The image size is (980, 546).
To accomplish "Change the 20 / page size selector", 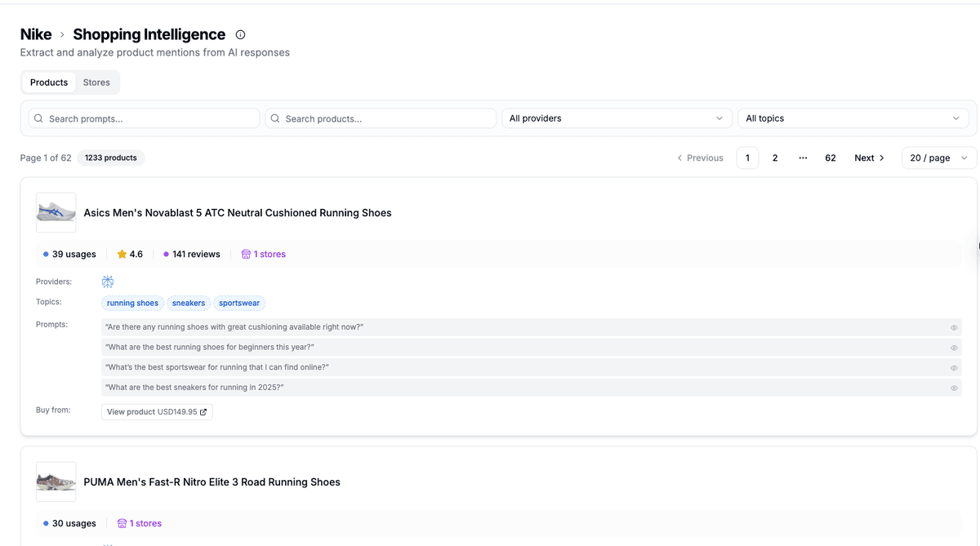I will (938, 158).
